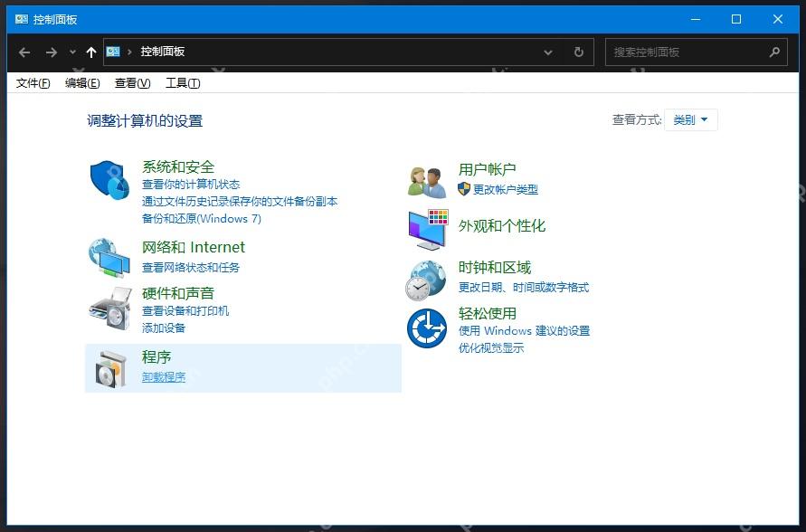Click 添加设备 link
806x532 pixels.
pyautogui.click(x=164, y=328)
